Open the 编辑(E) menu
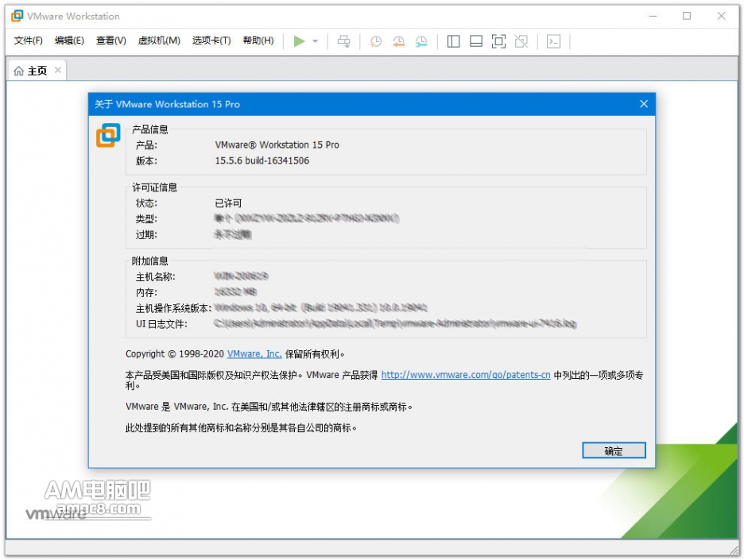This screenshot has height=560, width=744. coord(69,41)
